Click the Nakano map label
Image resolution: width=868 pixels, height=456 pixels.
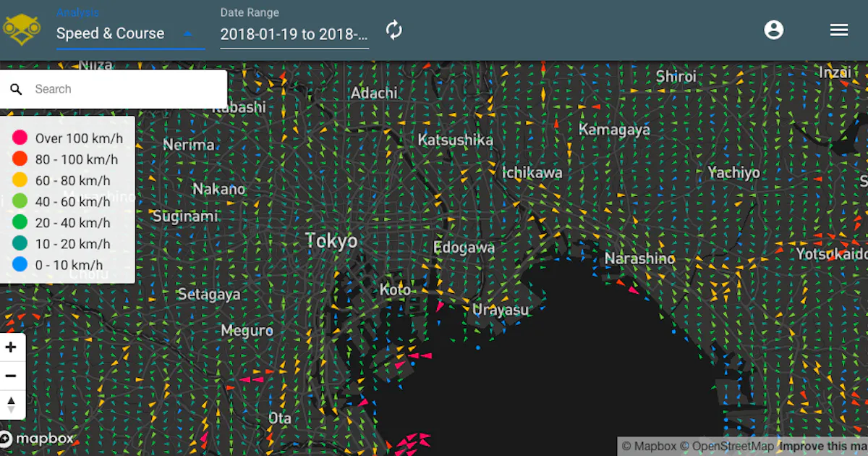pyautogui.click(x=219, y=189)
